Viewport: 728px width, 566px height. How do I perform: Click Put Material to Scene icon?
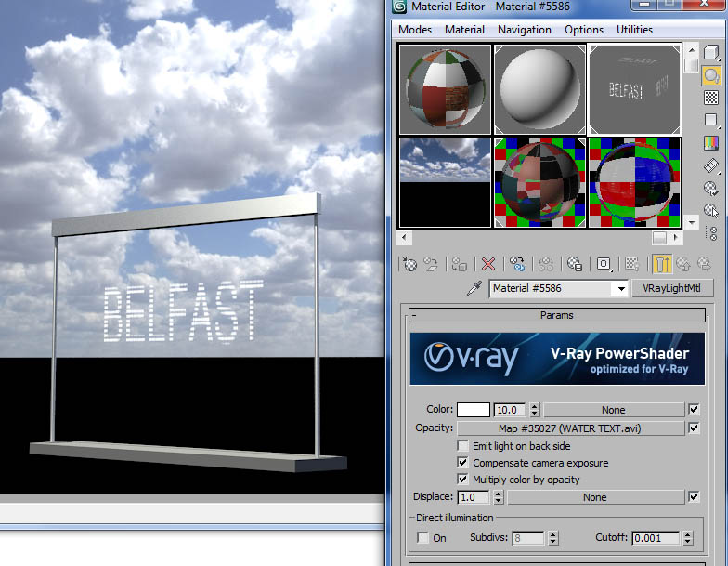[x=431, y=264]
